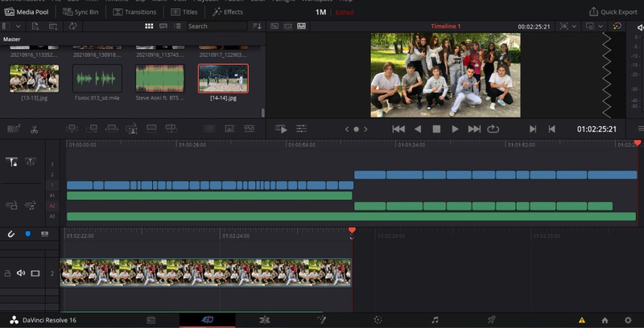Apply the Dissolve transition icon
644x328 pixels.
click(229, 129)
